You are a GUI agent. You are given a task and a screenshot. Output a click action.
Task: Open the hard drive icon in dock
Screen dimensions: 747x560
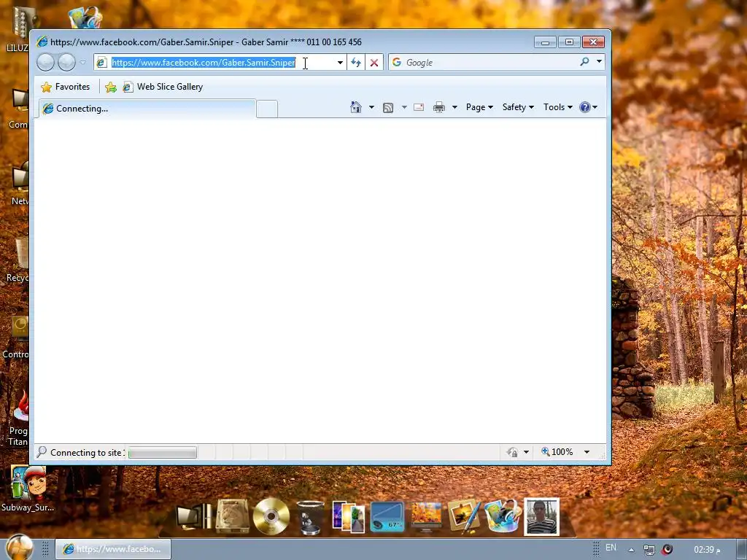click(233, 516)
